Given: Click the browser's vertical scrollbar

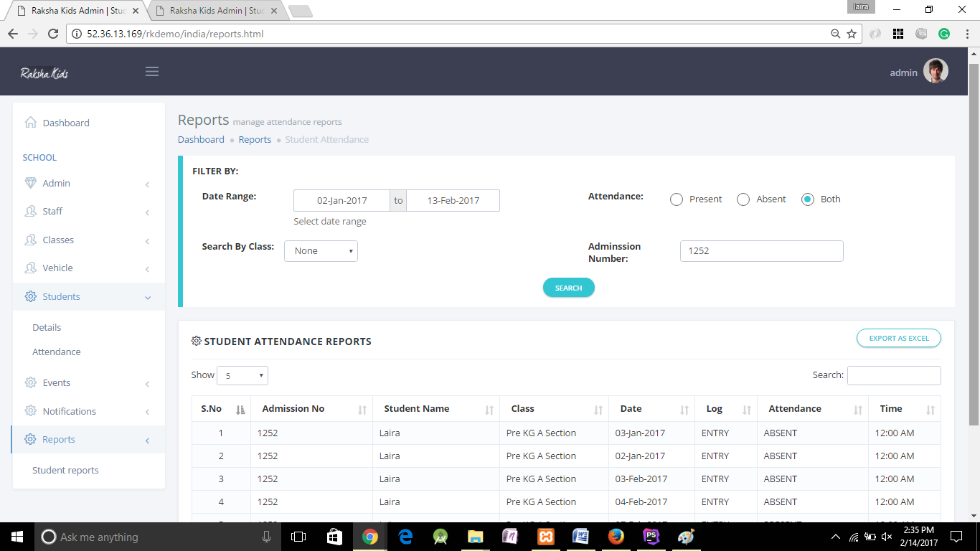Looking at the screenshot, I should 974,244.
